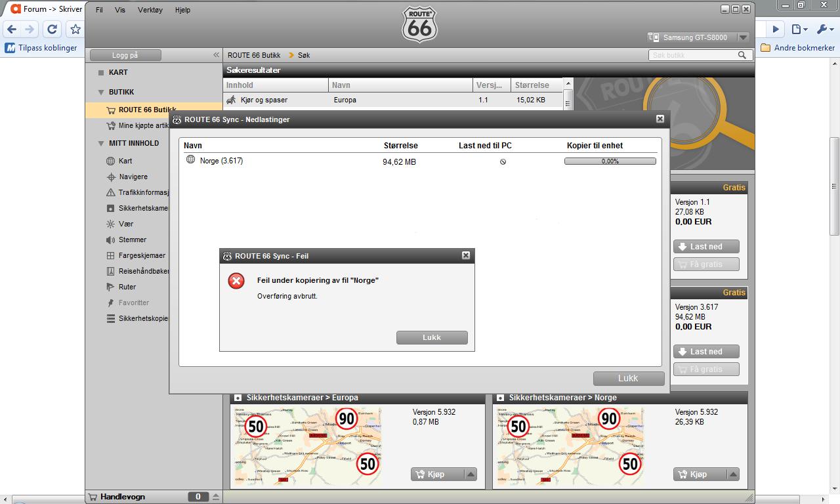
Task: Click the Kjør og spaser row icon
Action: (231, 100)
